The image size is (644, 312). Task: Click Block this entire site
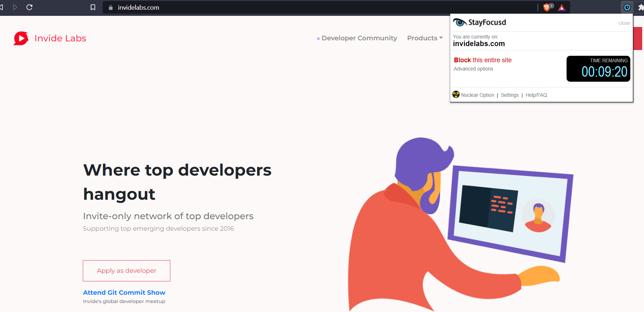point(483,60)
